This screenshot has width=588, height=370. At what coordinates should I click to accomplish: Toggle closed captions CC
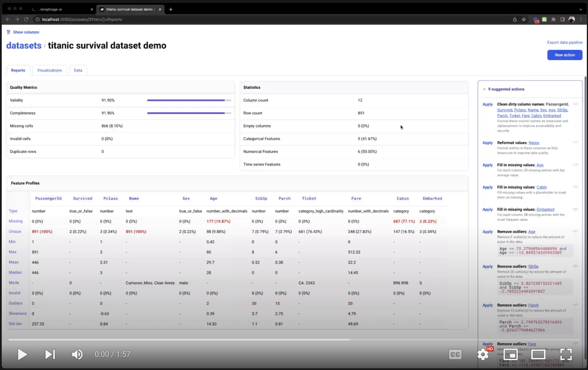[455, 354]
